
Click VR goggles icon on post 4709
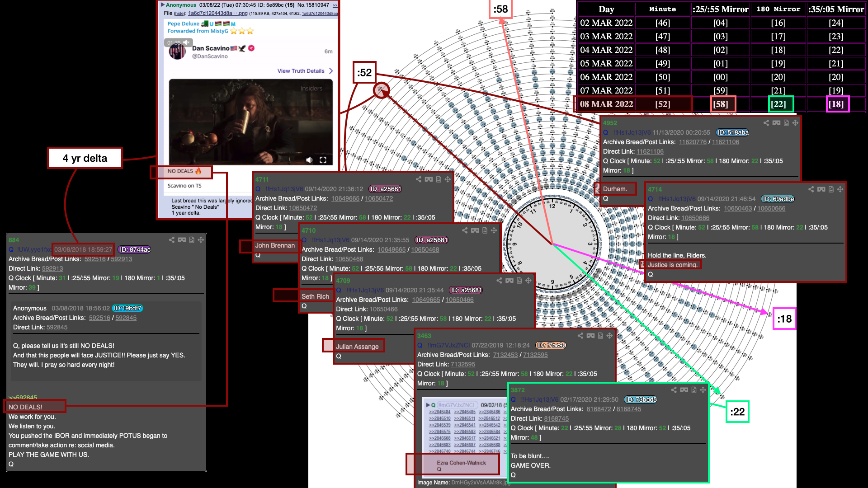(509, 281)
